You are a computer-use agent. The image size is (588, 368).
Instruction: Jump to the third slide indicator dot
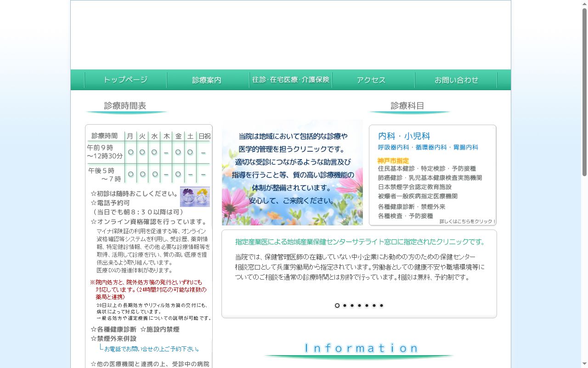352,305
